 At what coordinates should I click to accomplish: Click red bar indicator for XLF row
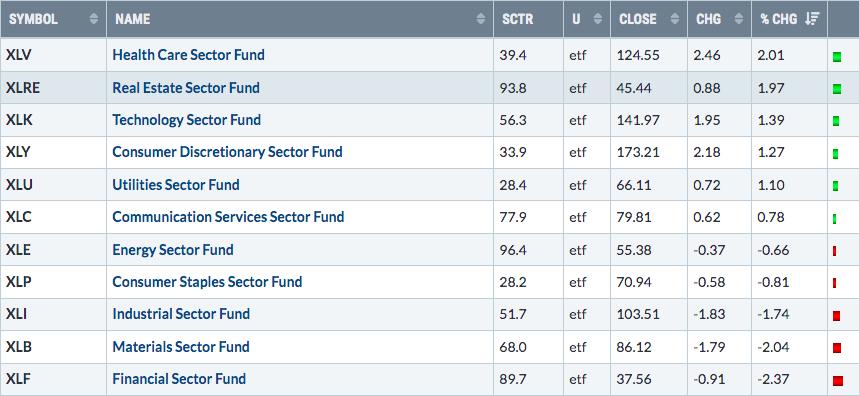tap(837, 381)
